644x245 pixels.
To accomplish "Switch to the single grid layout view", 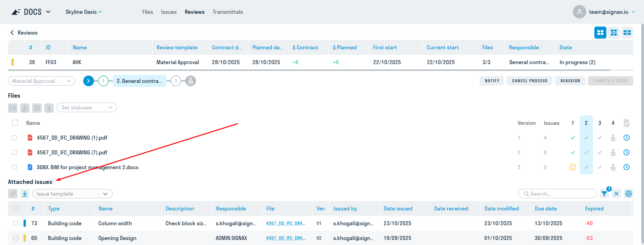I will 600,33.
